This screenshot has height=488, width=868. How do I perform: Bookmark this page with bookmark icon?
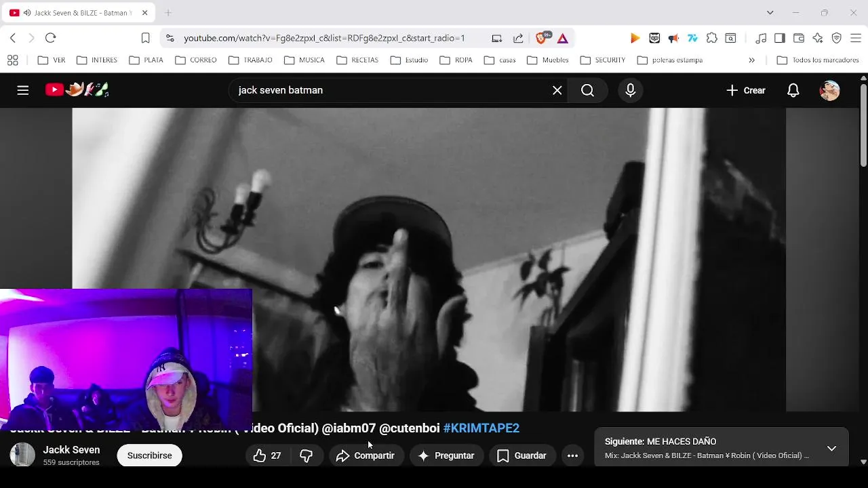pyautogui.click(x=145, y=38)
